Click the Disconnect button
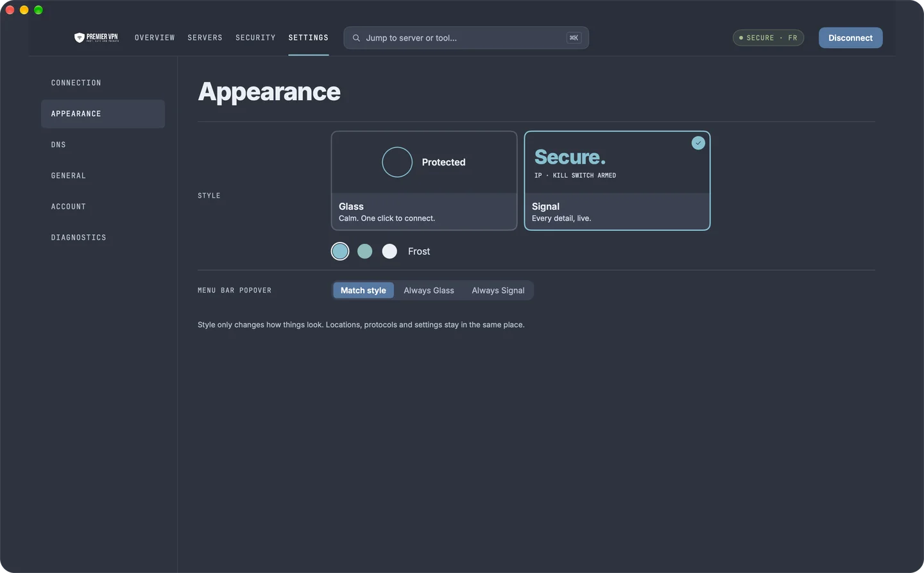Viewport: 924px width, 573px height. [x=850, y=38]
